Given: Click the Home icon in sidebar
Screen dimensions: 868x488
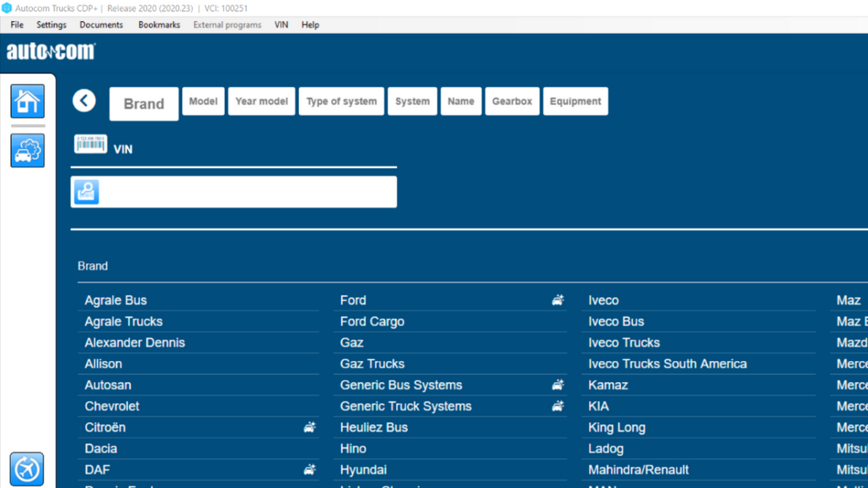Looking at the screenshot, I should point(28,101).
